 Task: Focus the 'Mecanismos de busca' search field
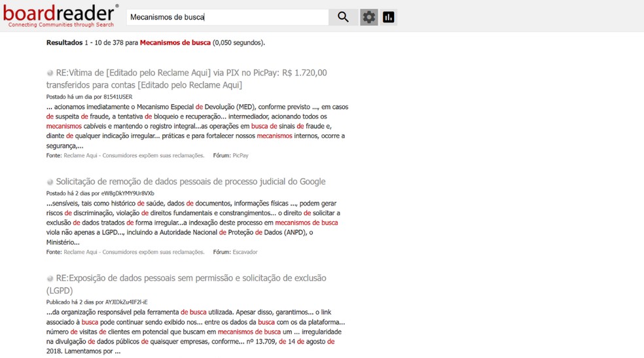[x=228, y=17]
